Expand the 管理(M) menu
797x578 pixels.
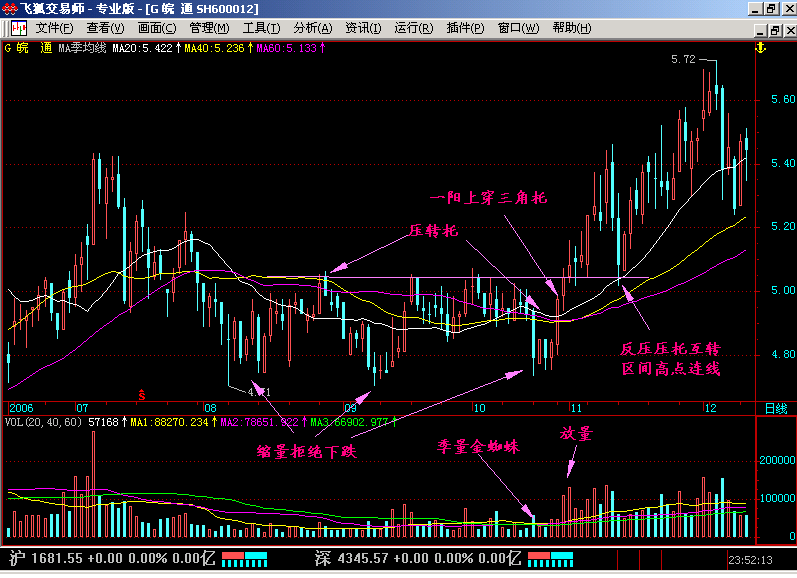pyautogui.click(x=209, y=28)
